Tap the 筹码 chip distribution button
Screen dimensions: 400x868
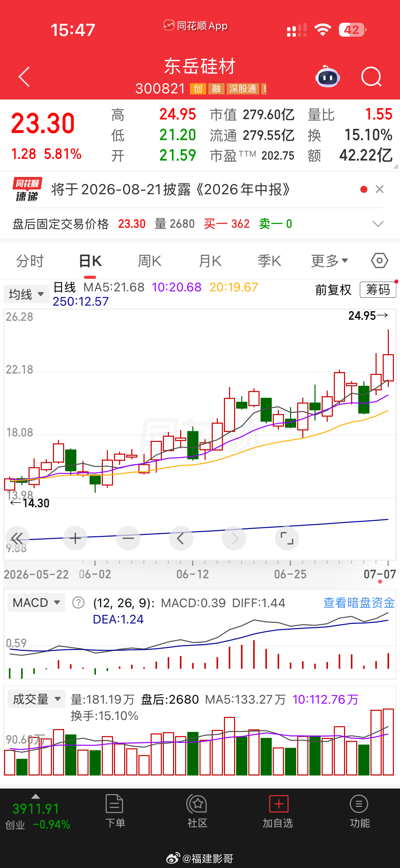(x=378, y=290)
